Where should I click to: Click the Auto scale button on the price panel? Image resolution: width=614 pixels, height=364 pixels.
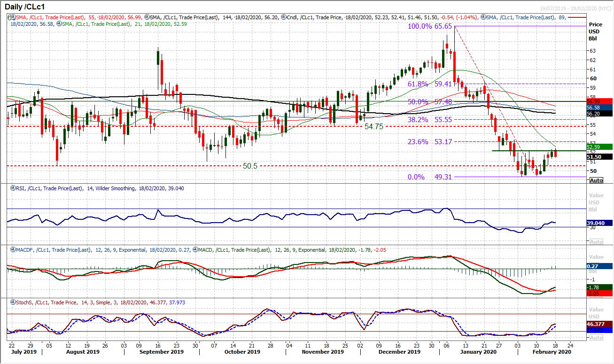(596, 180)
